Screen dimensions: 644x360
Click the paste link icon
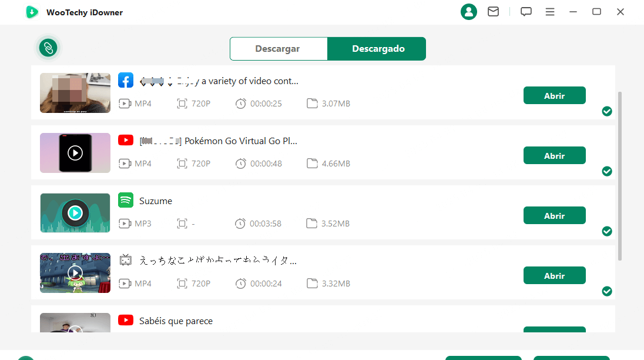[48, 48]
